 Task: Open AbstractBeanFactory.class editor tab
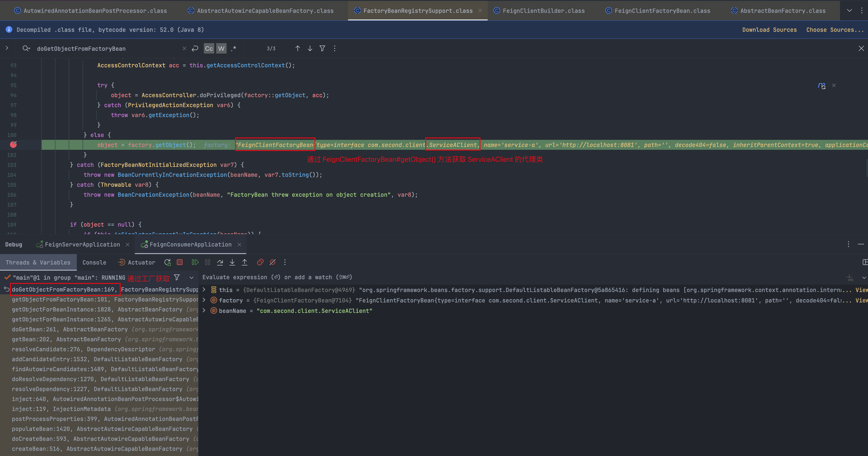tap(778, 11)
